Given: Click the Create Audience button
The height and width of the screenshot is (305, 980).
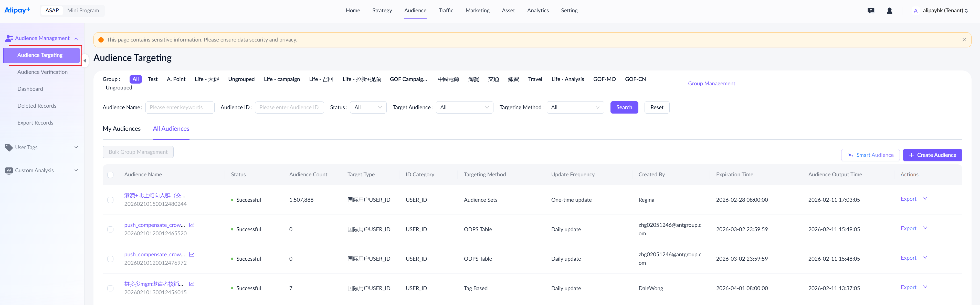Looking at the screenshot, I should point(932,155).
